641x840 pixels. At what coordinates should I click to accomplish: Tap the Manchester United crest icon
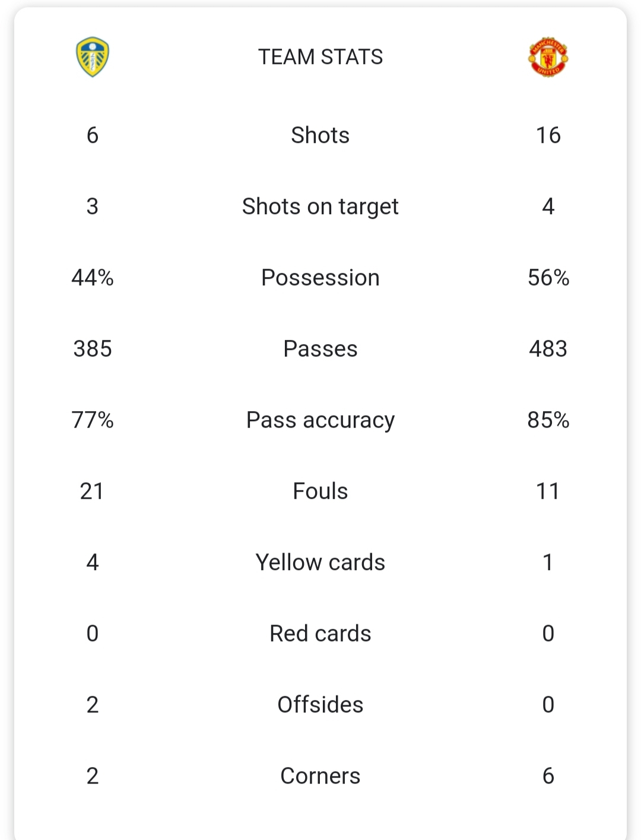(548, 58)
